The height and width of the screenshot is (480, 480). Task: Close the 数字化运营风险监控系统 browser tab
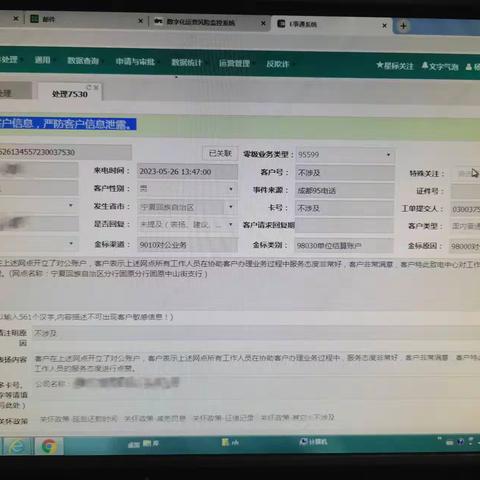point(263,23)
